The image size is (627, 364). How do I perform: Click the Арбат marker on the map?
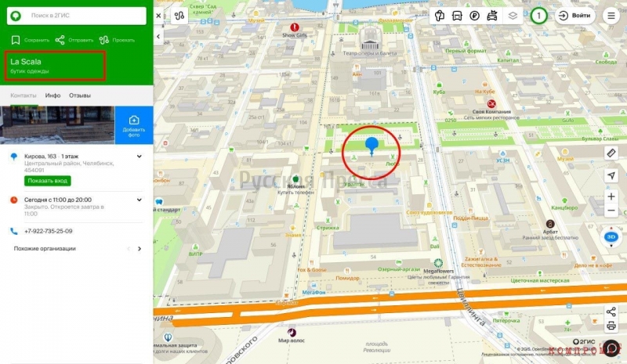(x=550, y=224)
